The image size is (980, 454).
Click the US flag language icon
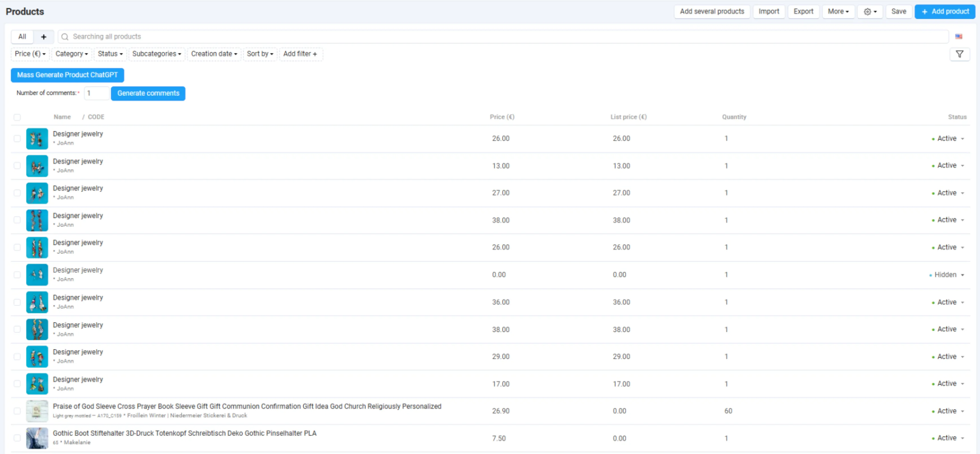(958, 37)
